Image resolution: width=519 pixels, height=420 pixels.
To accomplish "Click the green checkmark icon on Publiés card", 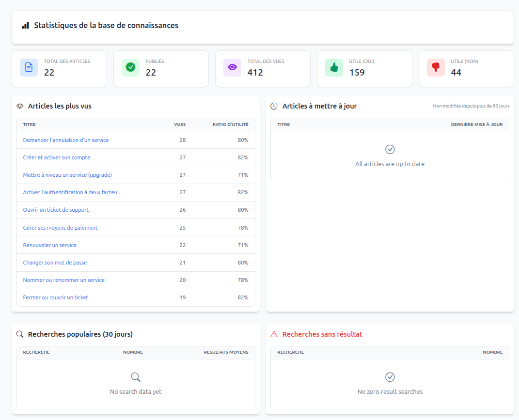I will 130,67.
